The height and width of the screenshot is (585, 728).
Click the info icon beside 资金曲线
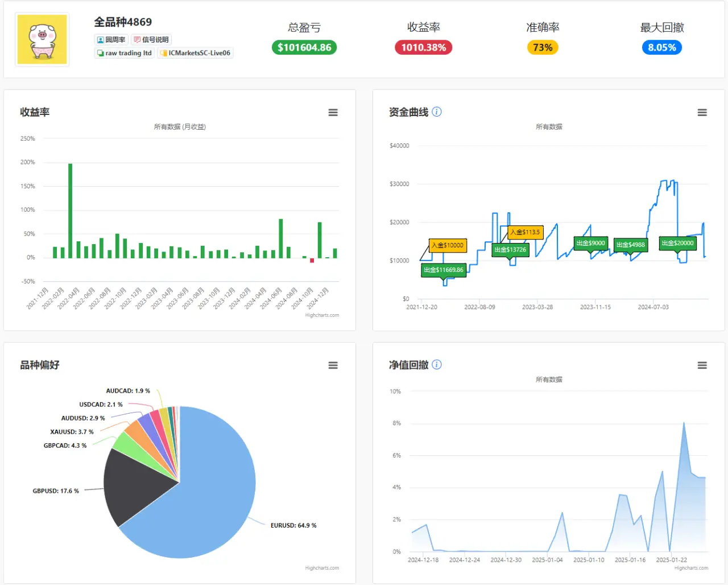[x=437, y=112]
